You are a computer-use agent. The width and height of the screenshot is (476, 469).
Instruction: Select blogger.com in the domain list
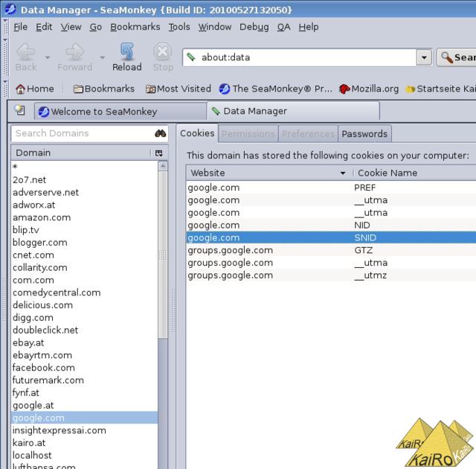[84, 243]
